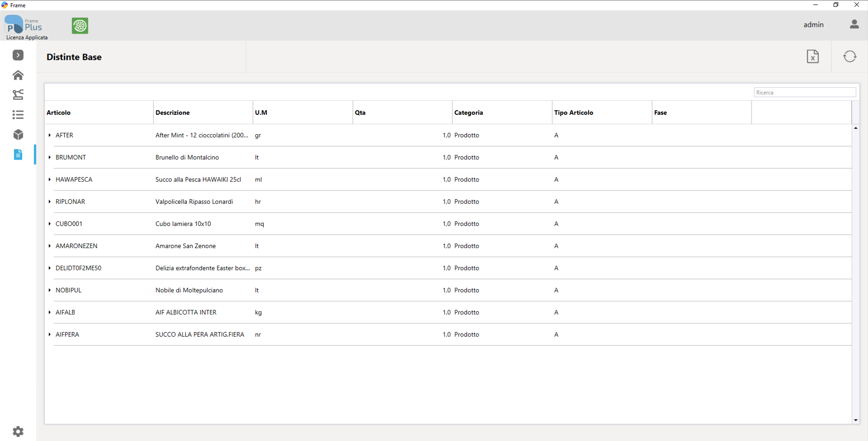Open settings gear in the sidebar
Screen dimensions: 868x441
point(18,431)
